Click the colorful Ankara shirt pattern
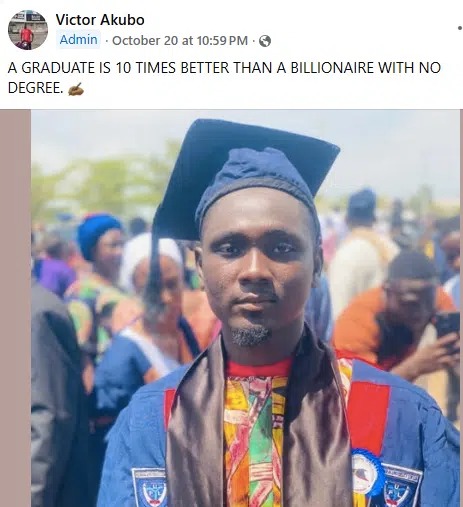The image size is (463, 507). click(255, 440)
